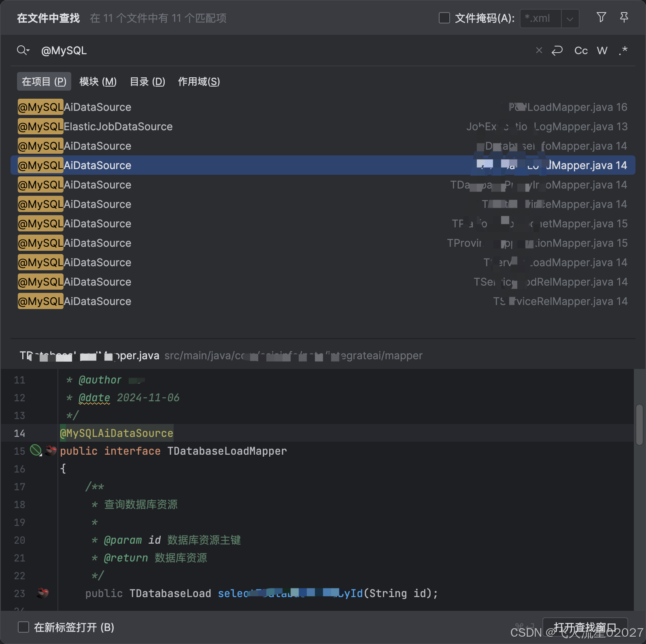
Task: Select result ending viceRelMapper.java 14
Action: [x=323, y=301]
